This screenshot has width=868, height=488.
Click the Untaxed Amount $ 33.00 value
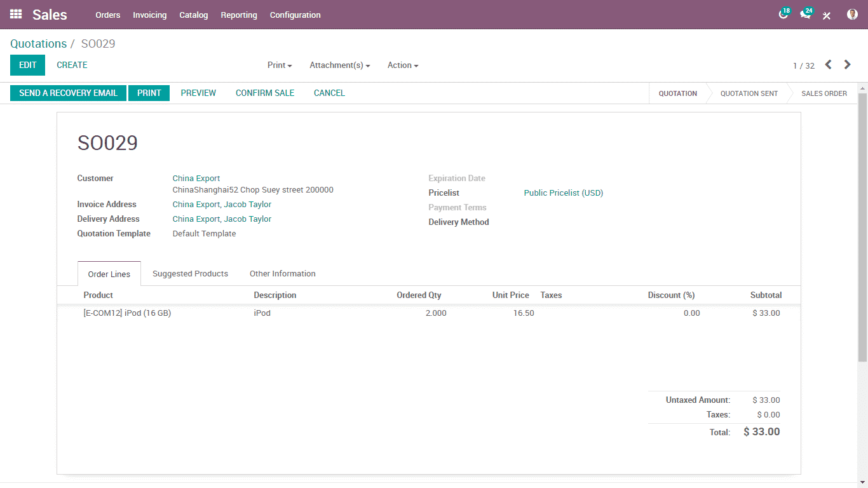pyautogui.click(x=766, y=400)
